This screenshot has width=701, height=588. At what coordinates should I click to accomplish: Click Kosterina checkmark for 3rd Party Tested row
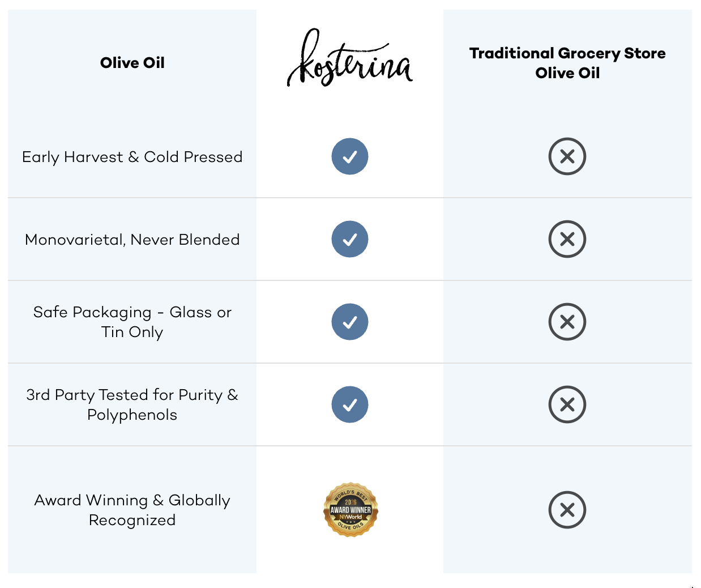(x=350, y=404)
